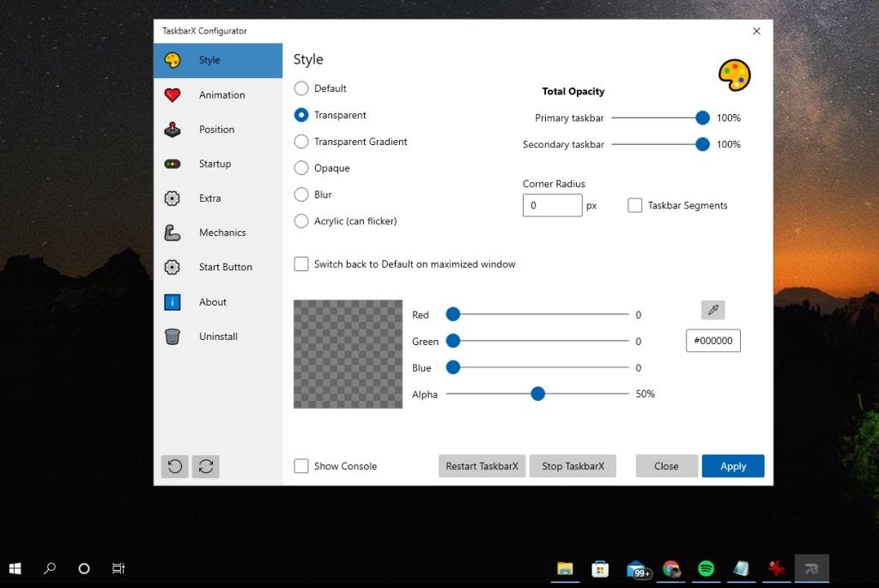Image resolution: width=879 pixels, height=588 pixels.
Task: Check Switch back to Default on maximized window
Action: [301, 264]
